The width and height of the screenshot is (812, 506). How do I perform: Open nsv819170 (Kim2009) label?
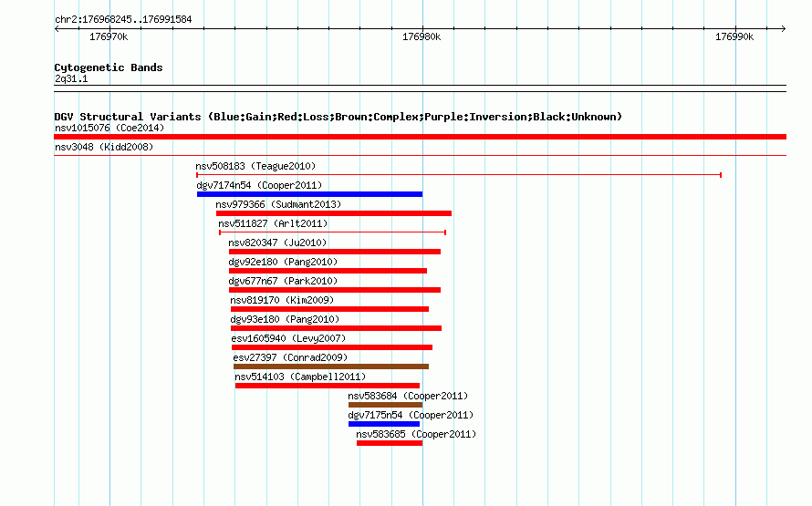pos(282,300)
